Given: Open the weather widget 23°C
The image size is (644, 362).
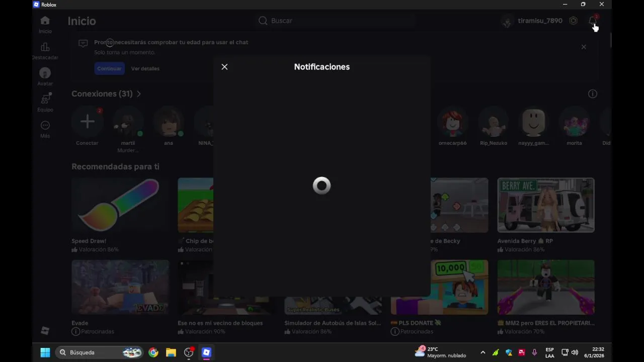Looking at the screenshot, I should point(441,352).
